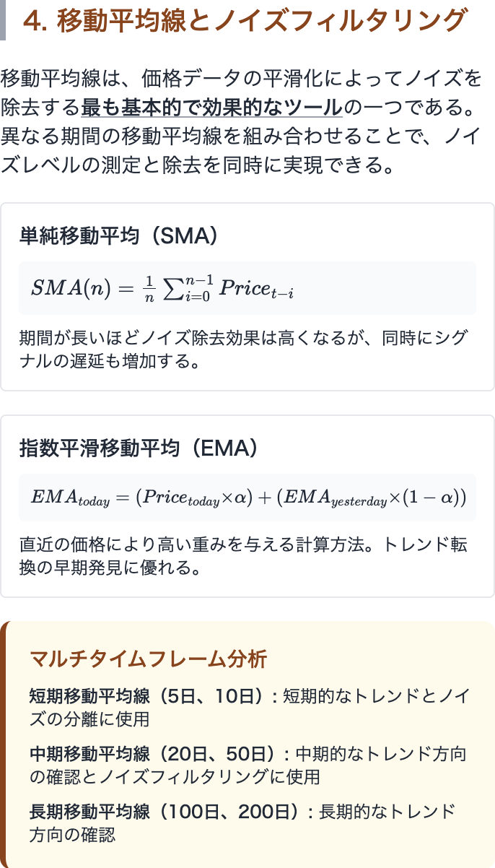Click the SMA description about ノイズ除去効果
The image size is (495, 868).
[x=242, y=348]
